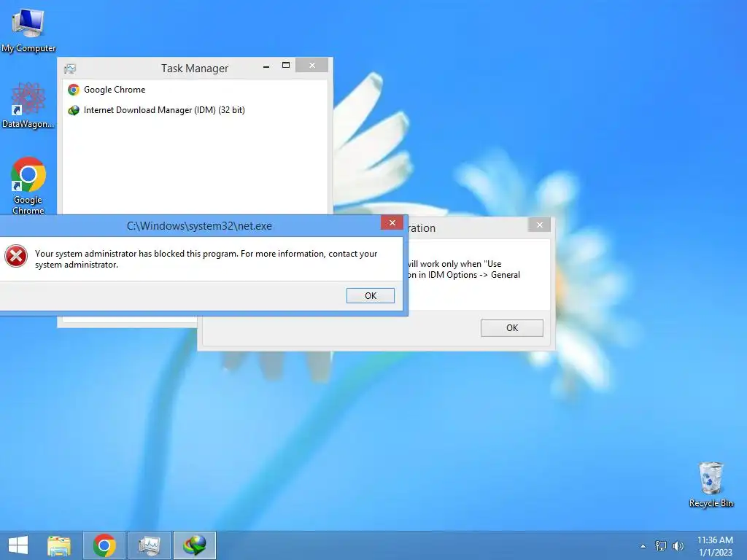Image resolution: width=747 pixels, height=560 pixels.
Task: Open File Explorer from the taskbar
Action: pos(59,545)
